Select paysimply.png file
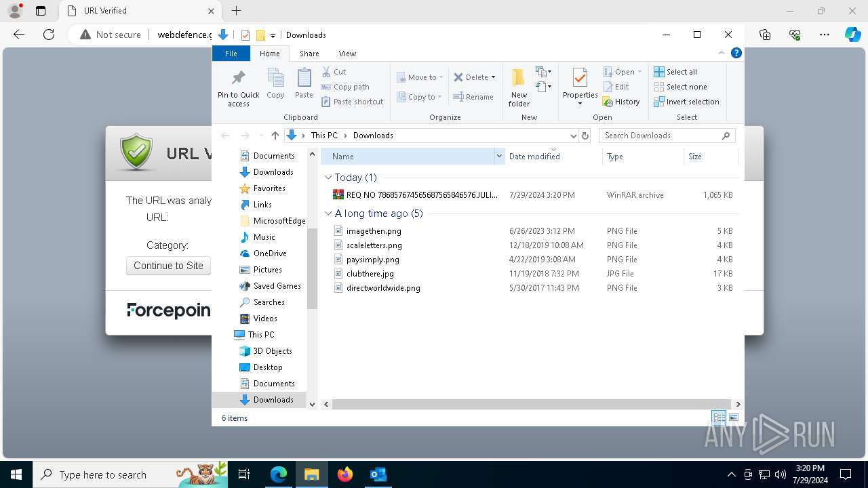Screen dimensions: 868x488 pyautogui.click(x=532, y=260)
